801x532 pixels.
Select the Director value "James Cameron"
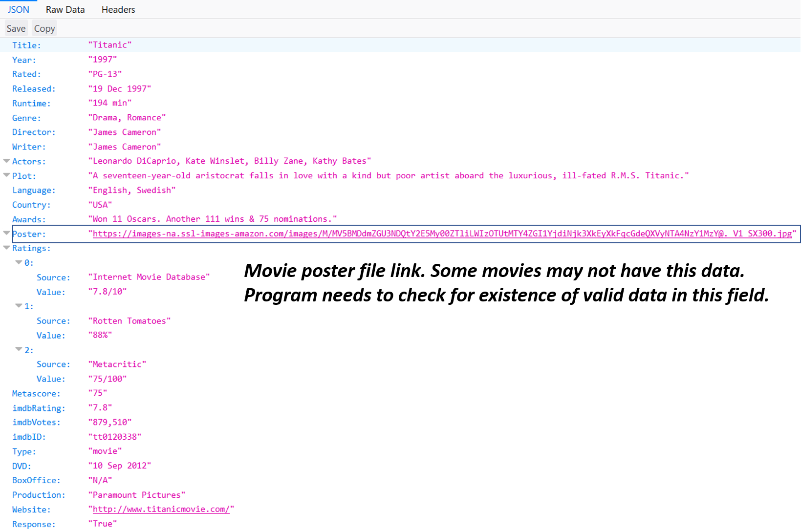(125, 132)
